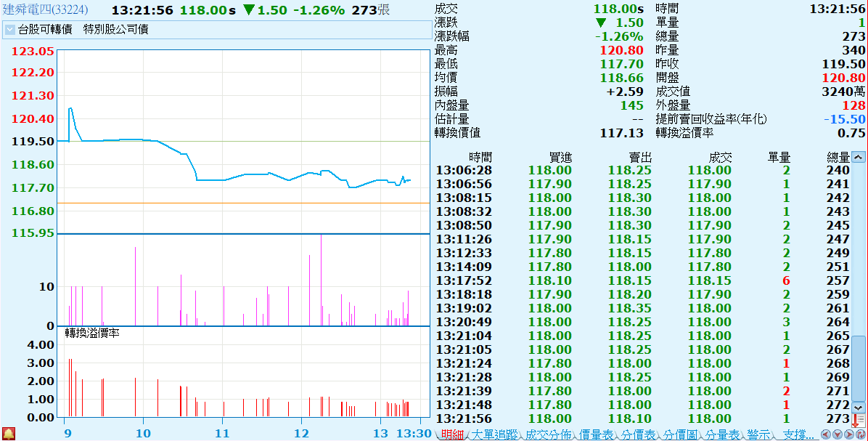The width and height of the screenshot is (868, 441).
Task: Show the 分價圖 tab
Action: click(681, 434)
